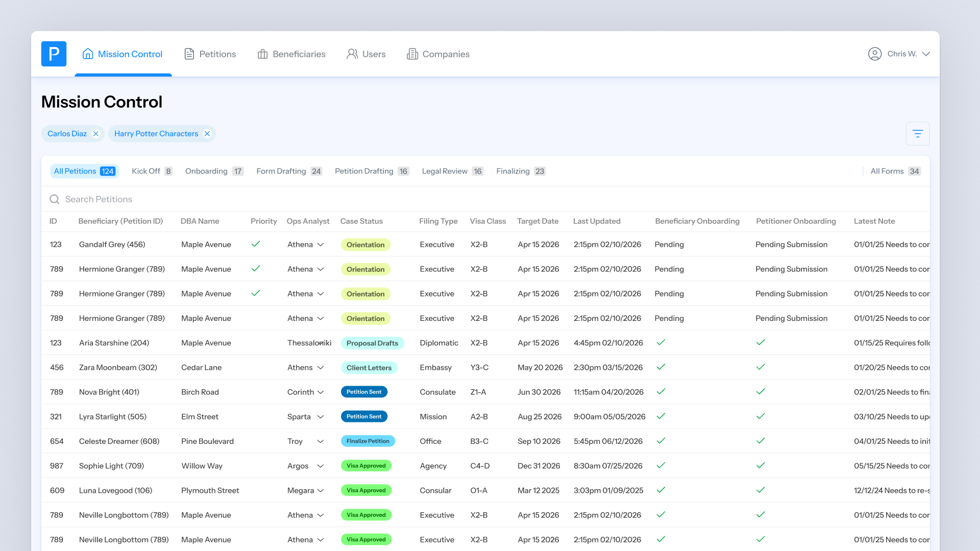Click the Chris W. profile avatar icon
This screenshot has height=551, width=980.
pos(874,54)
